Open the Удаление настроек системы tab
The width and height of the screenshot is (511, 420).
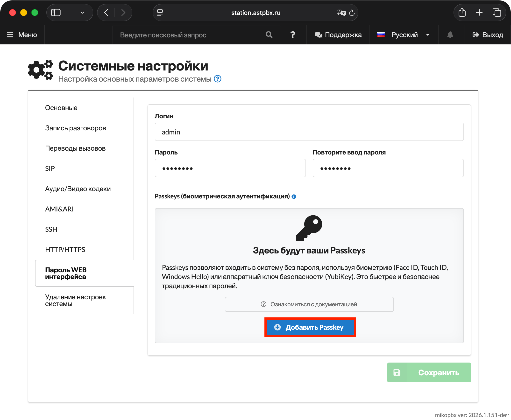click(75, 300)
